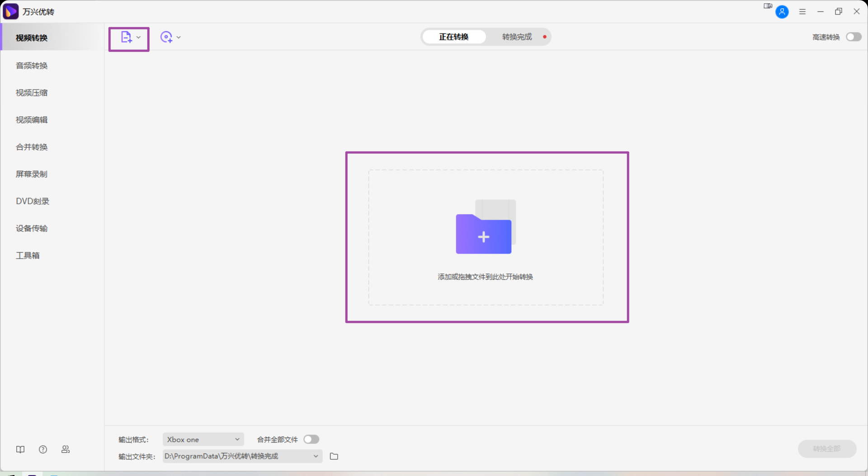Go to 屏幕录制 screen recording section
868x476 pixels.
pyautogui.click(x=32, y=174)
